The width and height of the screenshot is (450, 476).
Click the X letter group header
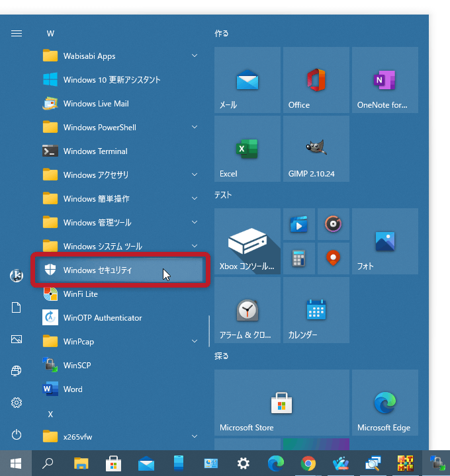click(x=50, y=414)
